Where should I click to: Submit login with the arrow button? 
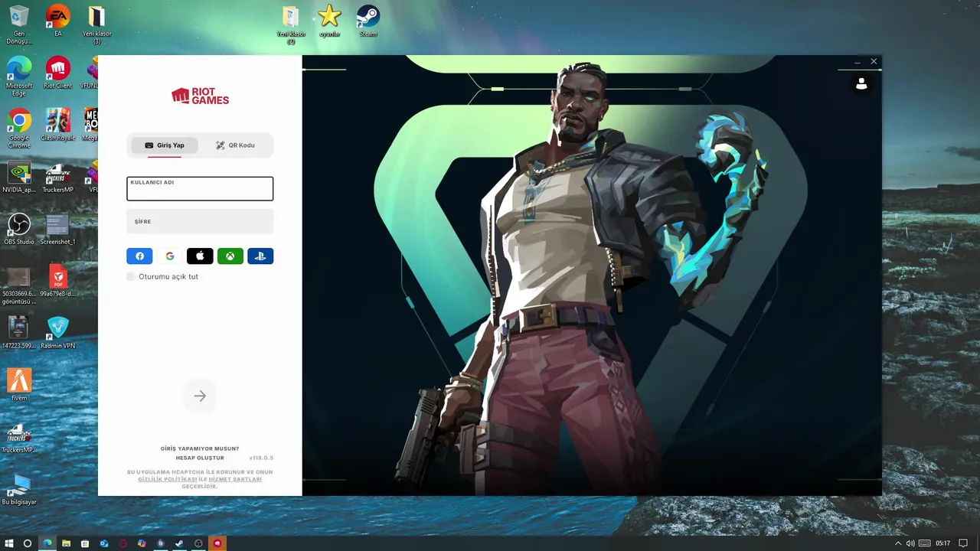[200, 396]
